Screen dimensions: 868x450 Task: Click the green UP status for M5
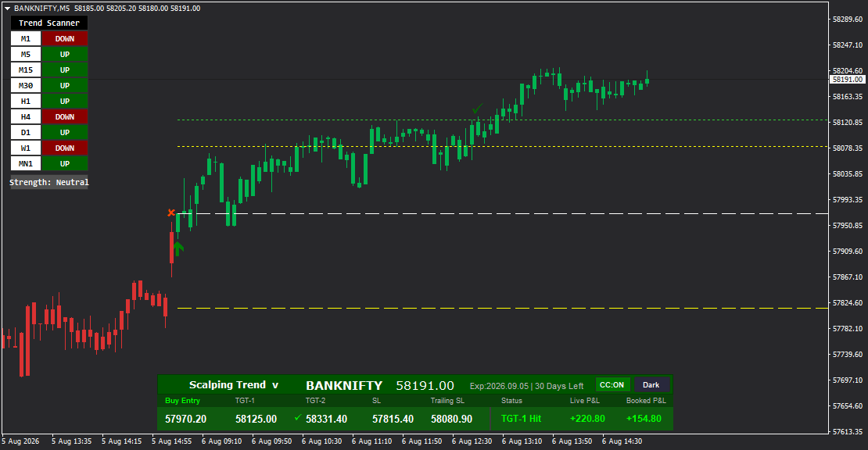(x=65, y=54)
